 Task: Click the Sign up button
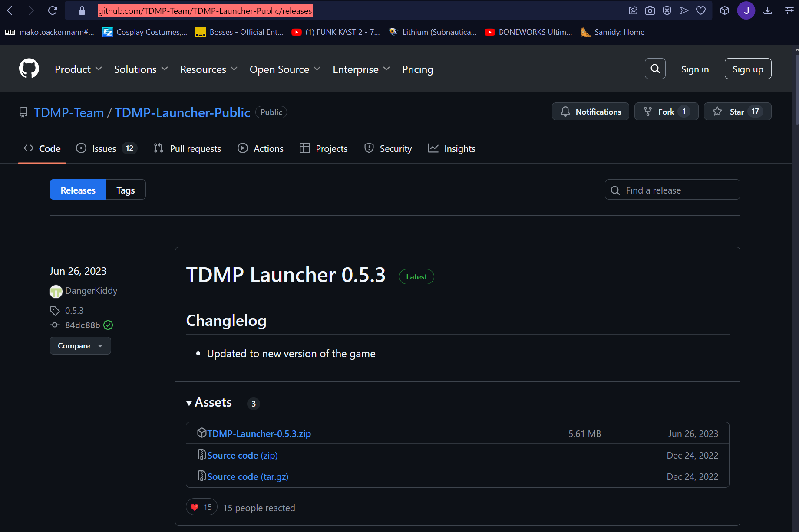[748, 69]
